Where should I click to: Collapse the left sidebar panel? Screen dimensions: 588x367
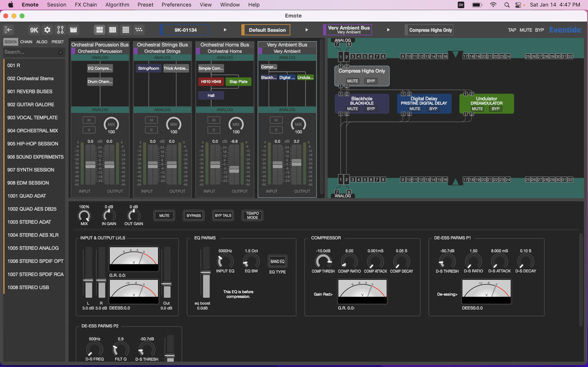tap(8, 30)
